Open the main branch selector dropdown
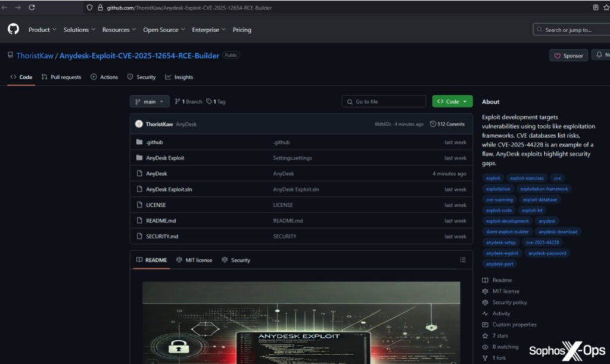610x364 pixels. 149,101
